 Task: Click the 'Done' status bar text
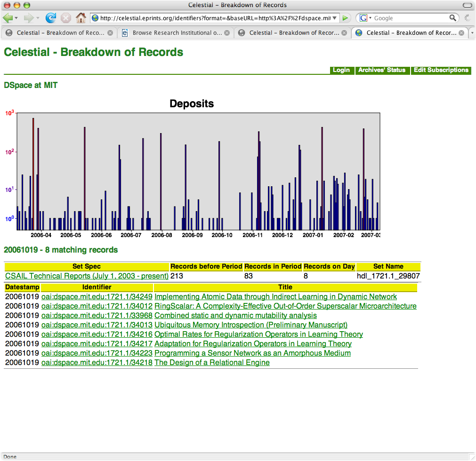pyautogui.click(x=10, y=457)
